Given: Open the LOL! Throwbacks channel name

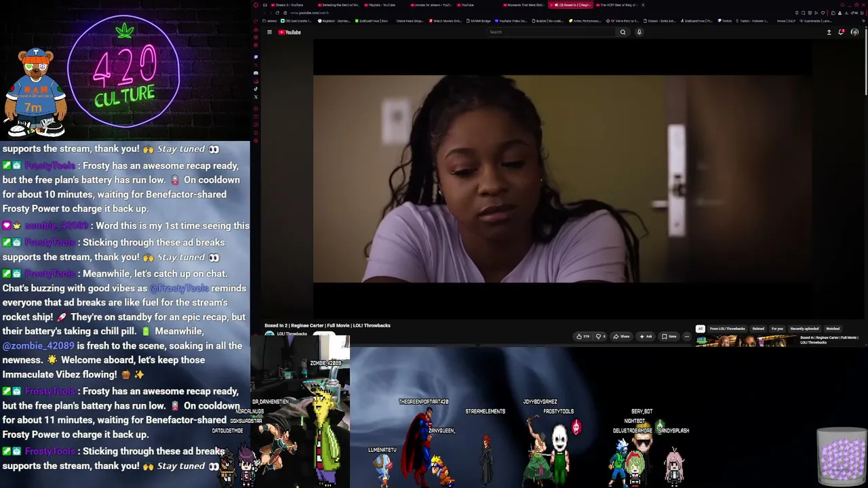Looking at the screenshot, I should click(x=292, y=334).
